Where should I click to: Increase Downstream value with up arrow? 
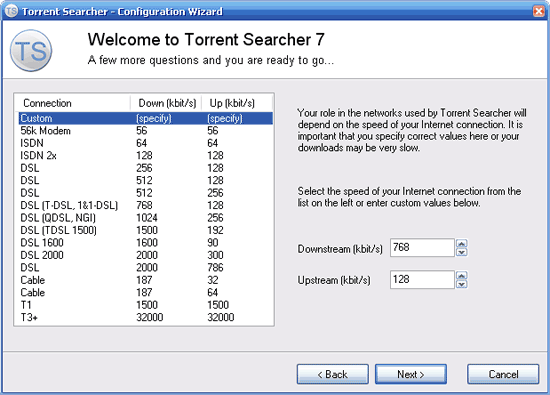[462, 243]
